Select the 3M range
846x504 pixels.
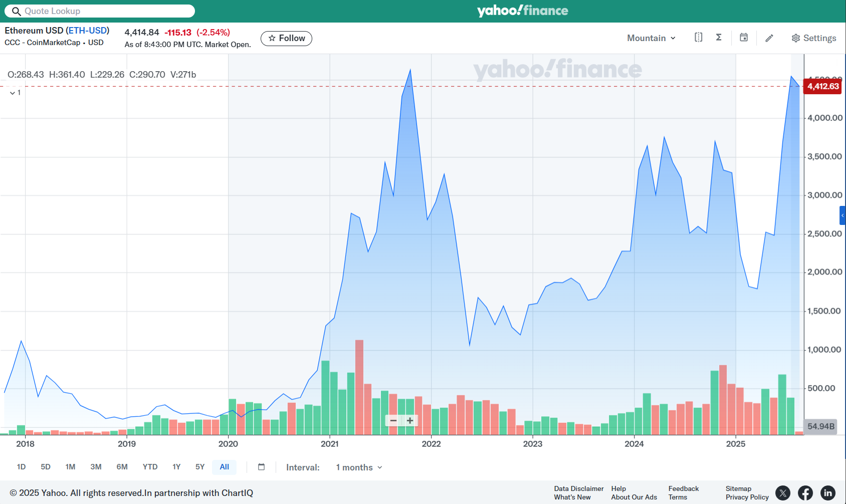pyautogui.click(x=96, y=467)
